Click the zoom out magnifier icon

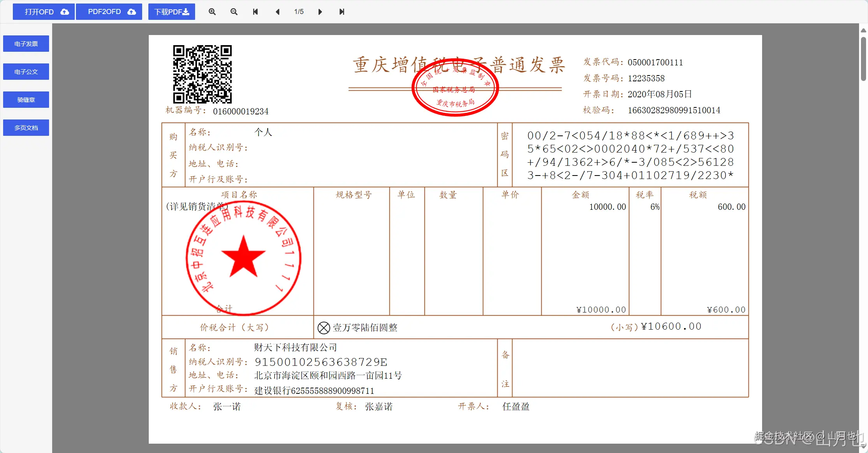234,12
